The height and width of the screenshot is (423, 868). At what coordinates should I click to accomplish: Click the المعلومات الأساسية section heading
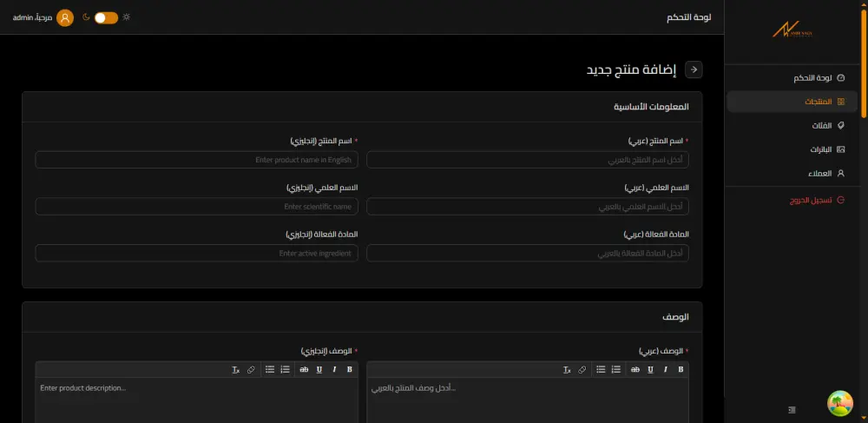[651, 106]
